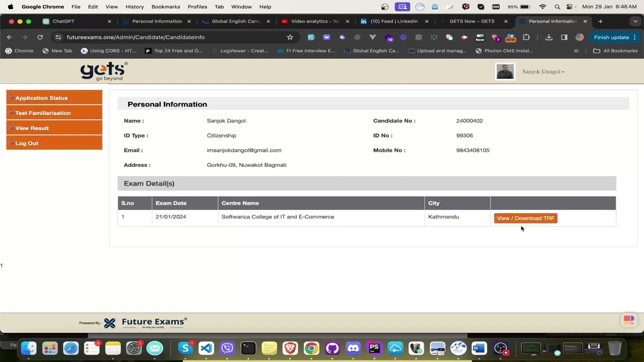Open the Chrome Extensions puzzle icon

(526, 37)
